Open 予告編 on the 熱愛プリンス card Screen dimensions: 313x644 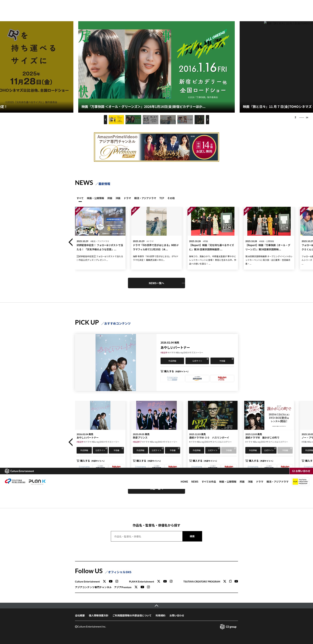click(173, 450)
